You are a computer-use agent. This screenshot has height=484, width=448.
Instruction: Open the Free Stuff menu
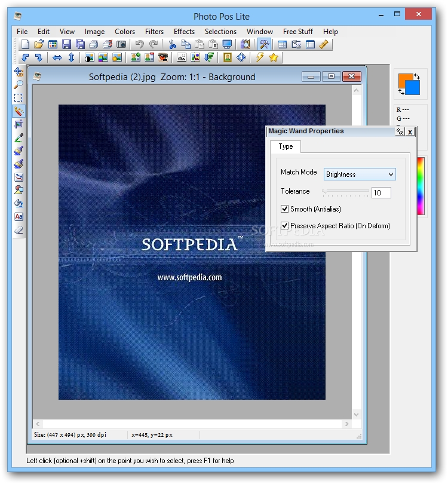tap(297, 32)
